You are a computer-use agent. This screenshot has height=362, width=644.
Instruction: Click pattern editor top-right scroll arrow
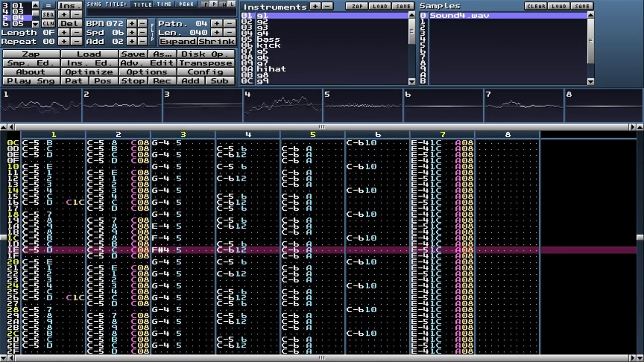point(639,127)
